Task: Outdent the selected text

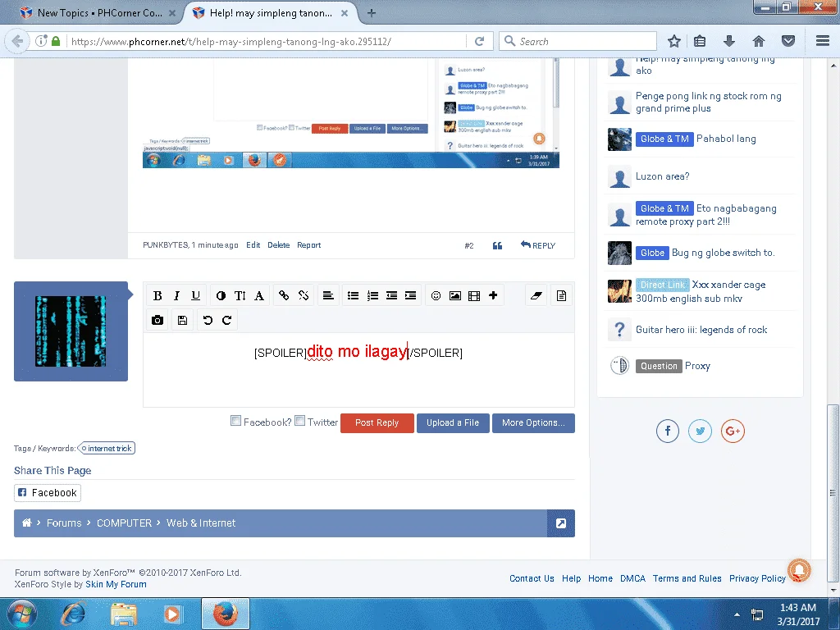Action: point(391,295)
